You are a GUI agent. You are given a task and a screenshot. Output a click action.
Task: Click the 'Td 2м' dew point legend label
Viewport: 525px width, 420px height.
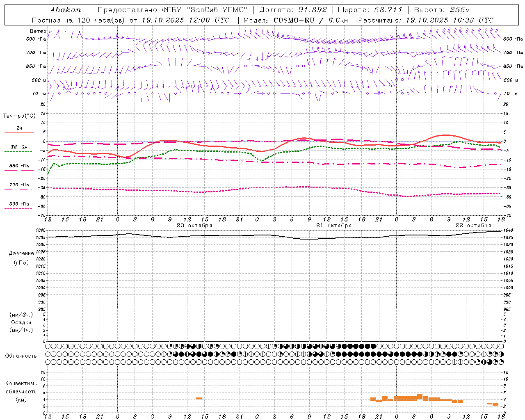tap(19, 147)
